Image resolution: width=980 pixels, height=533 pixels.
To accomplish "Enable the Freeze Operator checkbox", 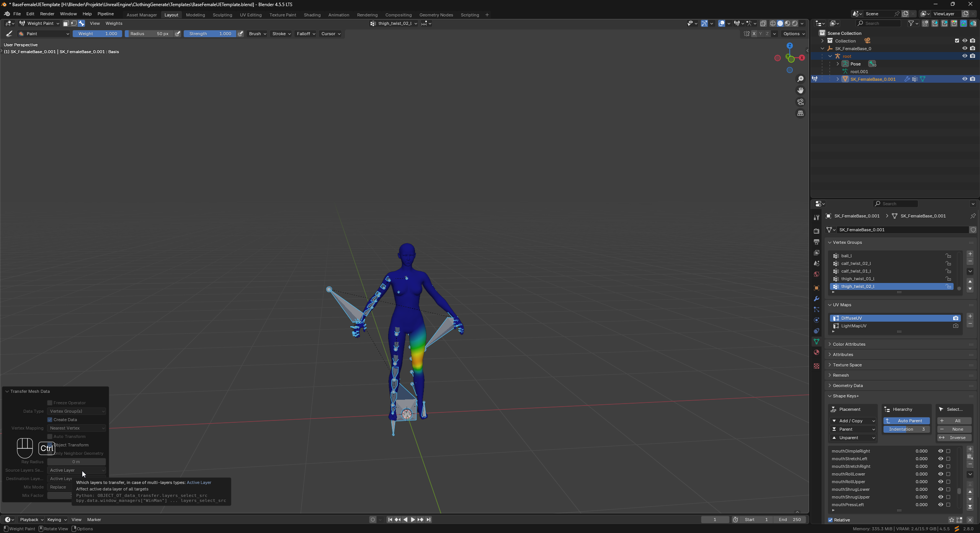I will (x=50, y=402).
